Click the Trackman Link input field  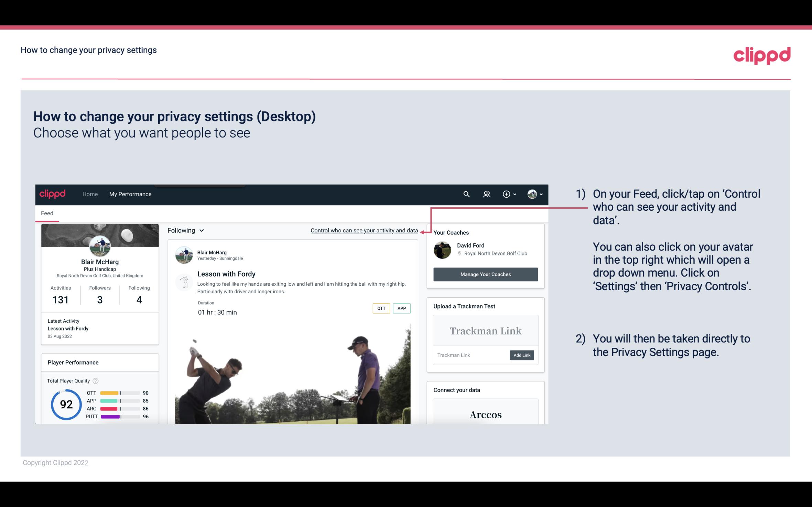coord(470,355)
